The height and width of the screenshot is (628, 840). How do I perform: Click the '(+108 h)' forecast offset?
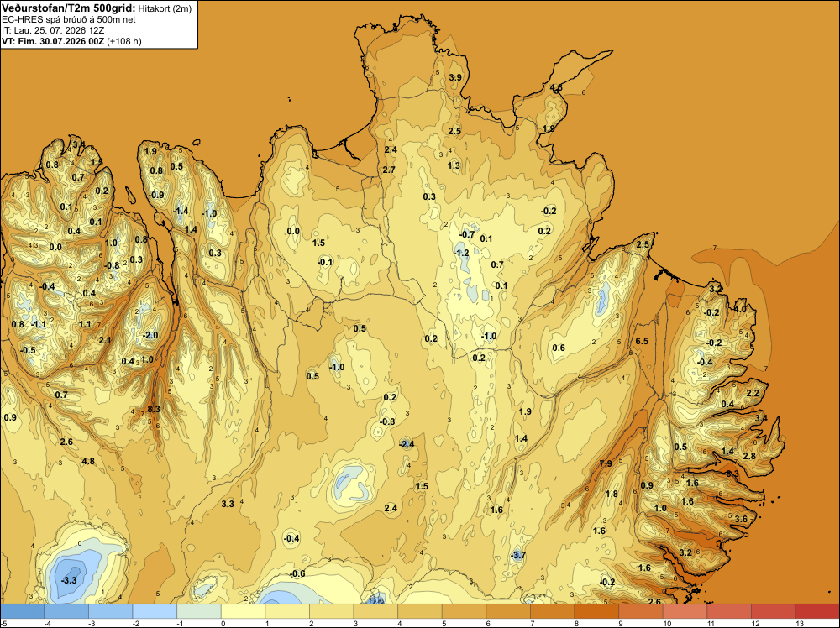(x=124, y=41)
